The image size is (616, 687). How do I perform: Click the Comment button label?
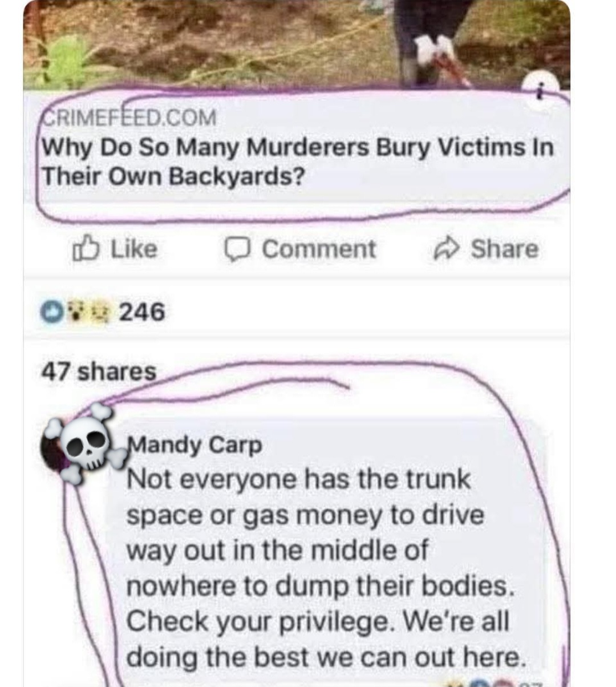[x=319, y=249]
